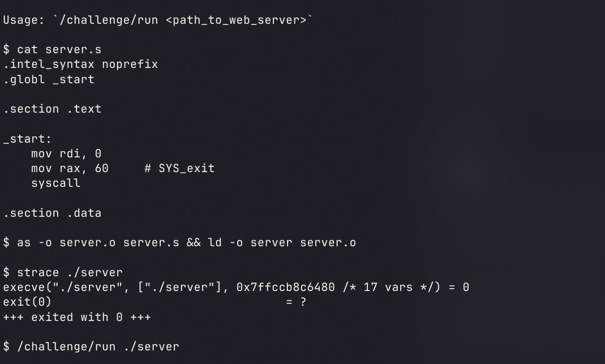Click the '.globl _start' directive

point(49,79)
